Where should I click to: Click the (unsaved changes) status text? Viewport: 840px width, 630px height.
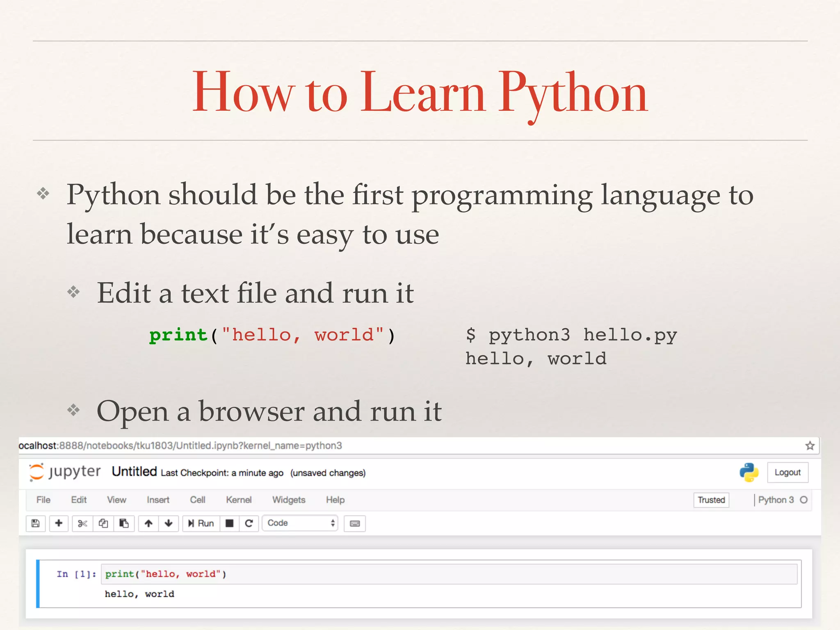pyautogui.click(x=328, y=473)
